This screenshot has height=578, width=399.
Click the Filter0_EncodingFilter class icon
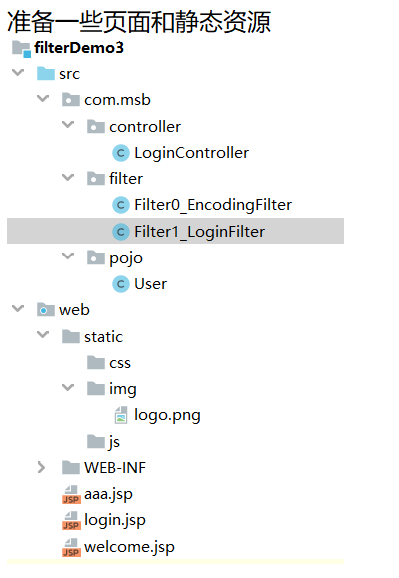click(121, 205)
